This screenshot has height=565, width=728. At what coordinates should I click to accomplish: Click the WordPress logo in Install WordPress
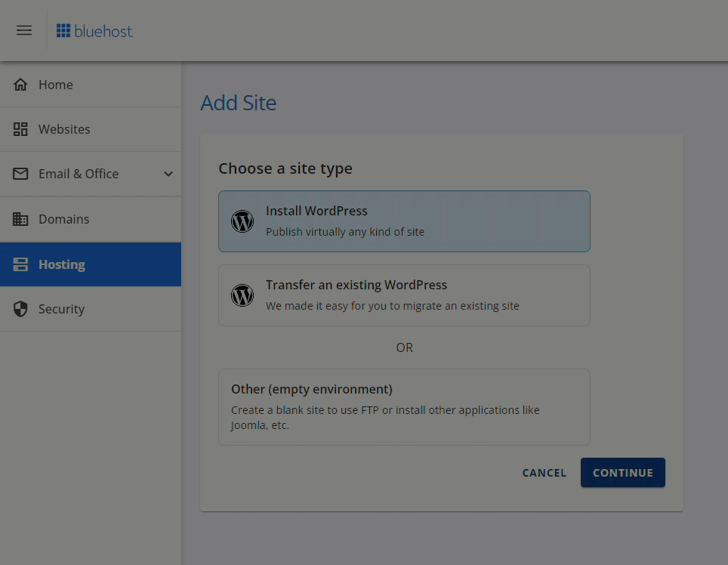[x=242, y=221]
